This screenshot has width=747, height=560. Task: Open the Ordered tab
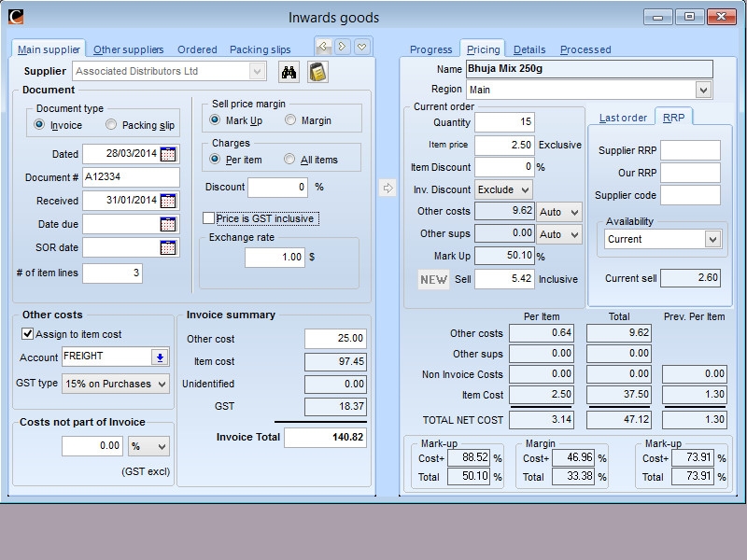[x=197, y=49]
